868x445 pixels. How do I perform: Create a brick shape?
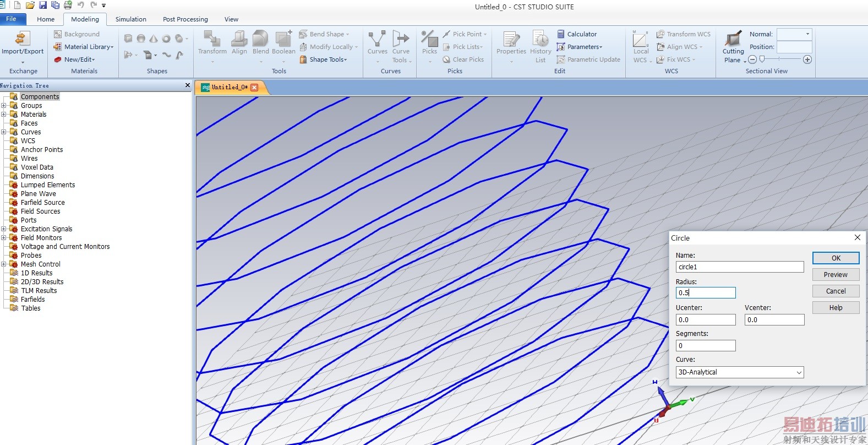click(128, 39)
